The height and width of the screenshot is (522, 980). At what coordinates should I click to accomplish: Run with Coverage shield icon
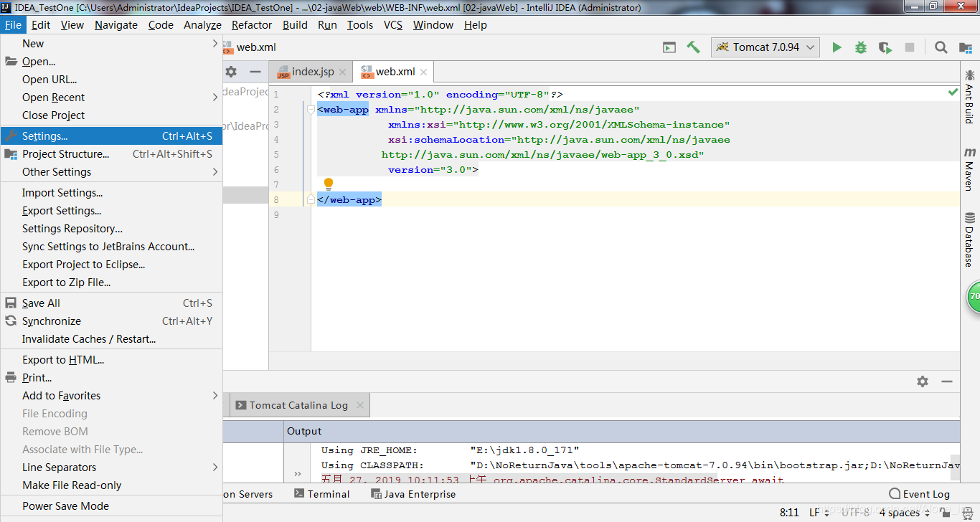885,47
